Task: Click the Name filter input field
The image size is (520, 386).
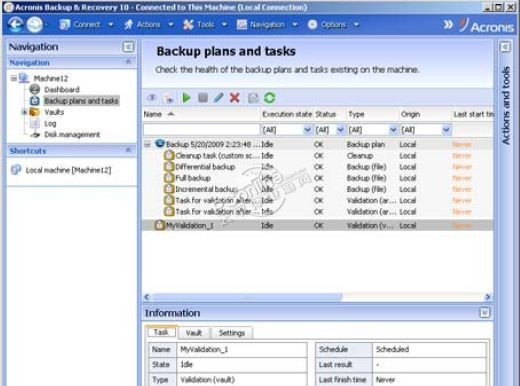Action: click(x=201, y=130)
